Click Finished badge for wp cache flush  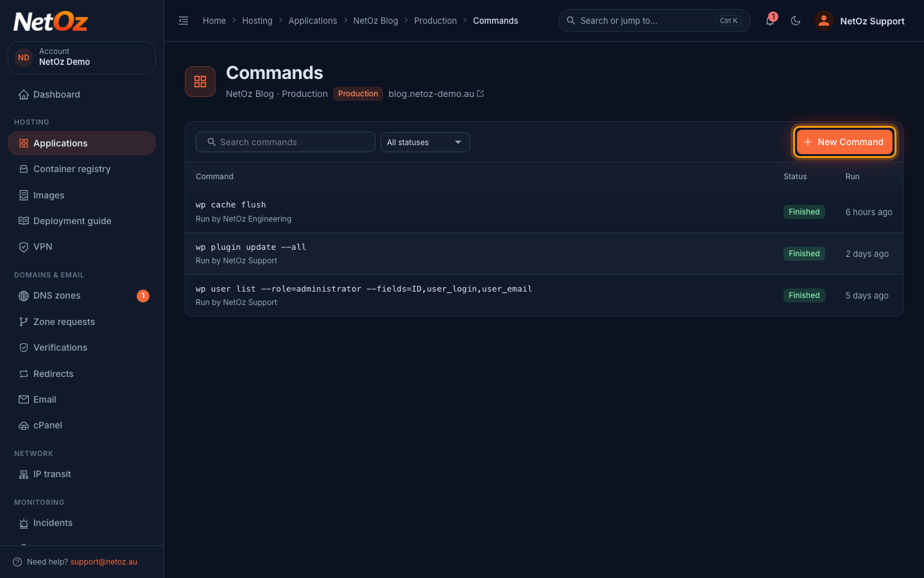click(804, 212)
